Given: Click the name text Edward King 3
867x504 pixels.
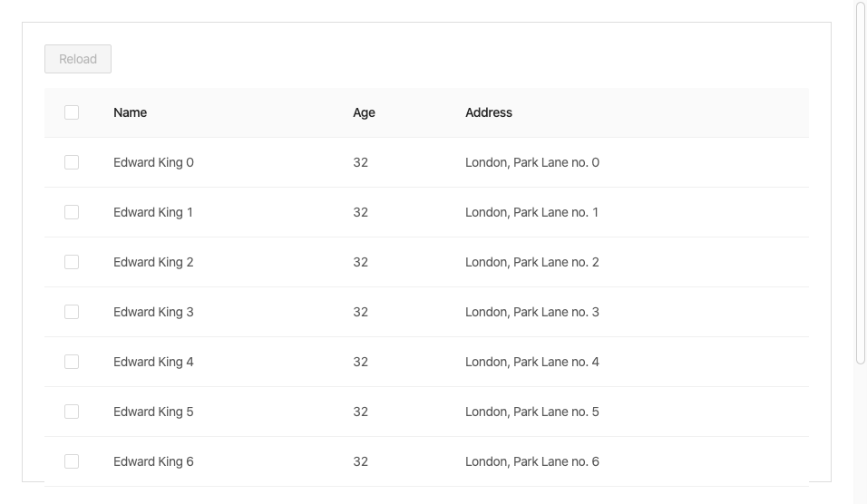Looking at the screenshot, I should point(153,312).
